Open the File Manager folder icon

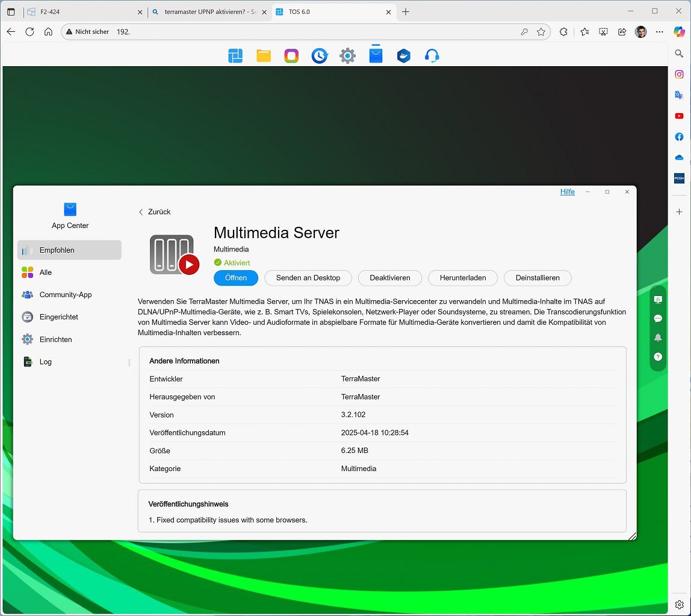coord(264,56)
